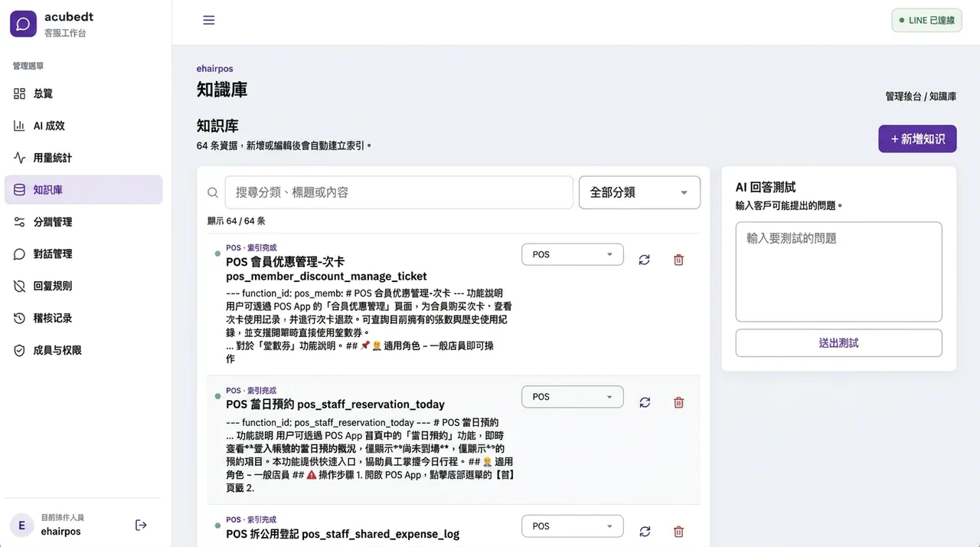This screenshot has height=547, width=980.
Task: Click the 顯示 64 / 64 条 count text
Action: tap(237, 221)
